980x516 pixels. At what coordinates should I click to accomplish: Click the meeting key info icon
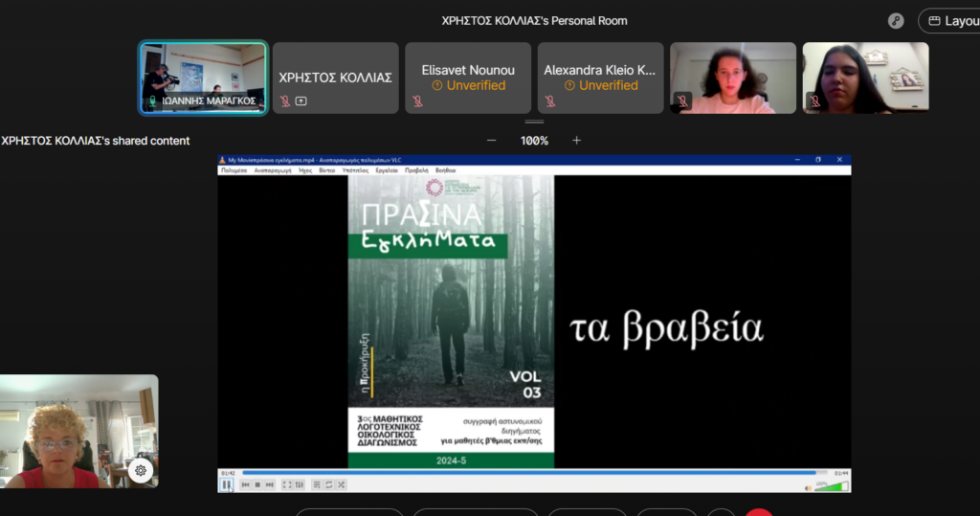(x=896, y=21)
